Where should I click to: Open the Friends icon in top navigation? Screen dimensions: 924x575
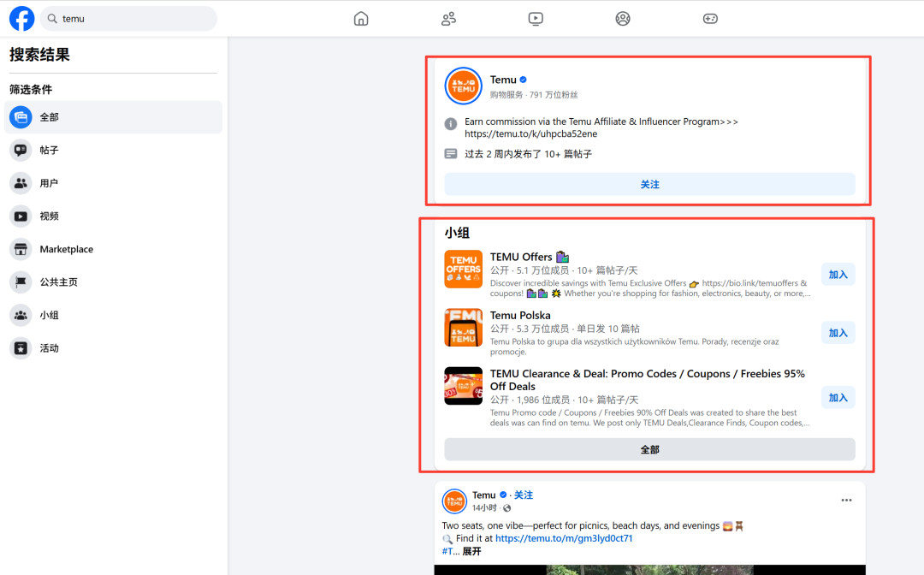click(447, 18)
